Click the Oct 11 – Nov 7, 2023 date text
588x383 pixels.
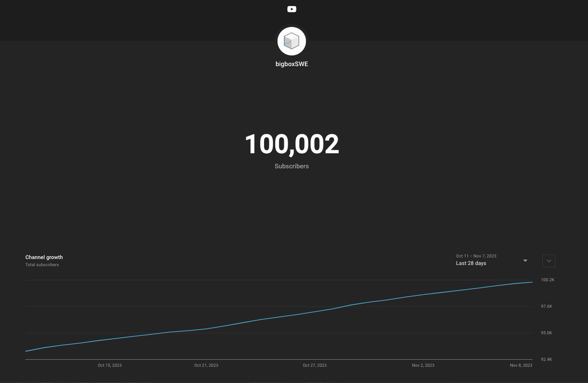[476, 256]
